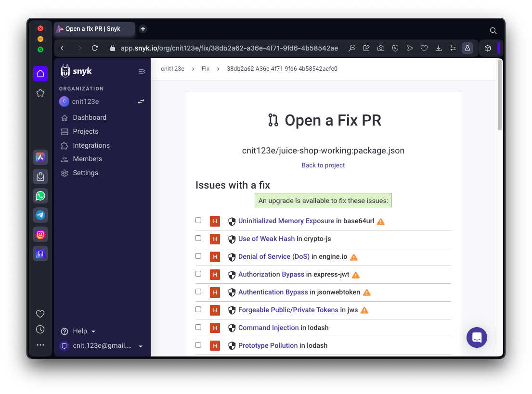Collapse the Snyk navigation sidebar
The height and width of the screenshot is (394, 532).
(x=142, y=71)
